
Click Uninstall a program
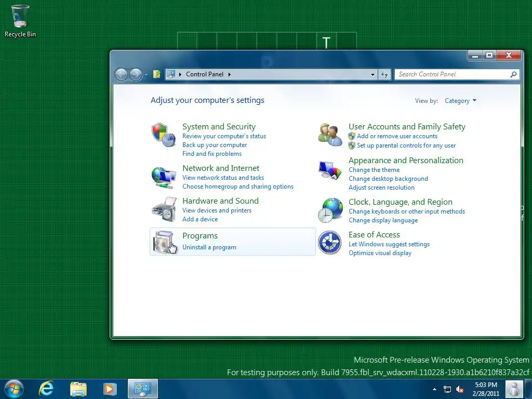point(209,247)
